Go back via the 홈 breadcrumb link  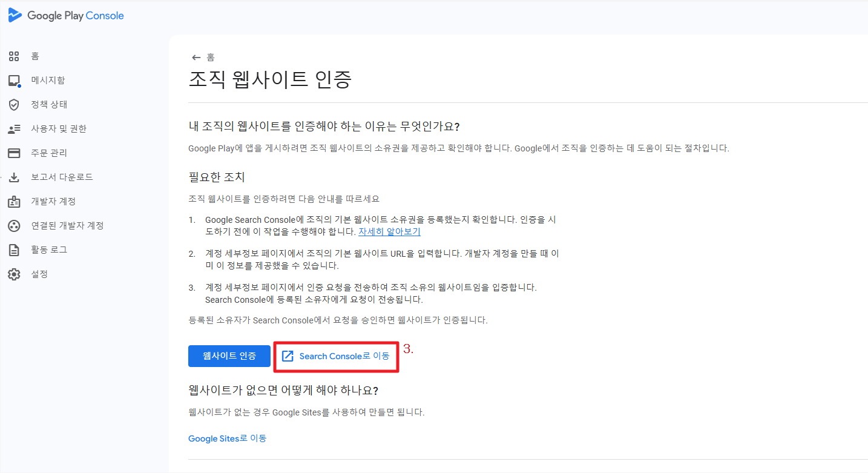211,58
